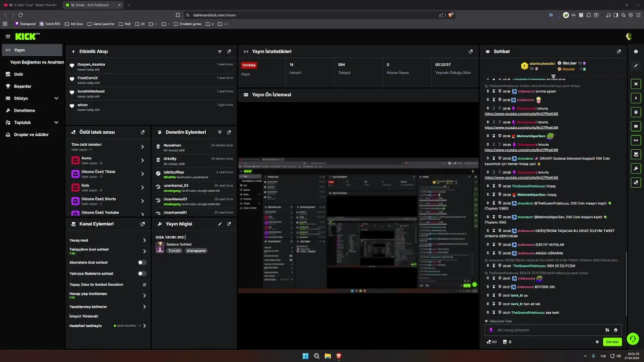Open the first youtube.com/shorts link in chat
The width and height of the screenshot is (644, 362).
(x=521, y=114)
